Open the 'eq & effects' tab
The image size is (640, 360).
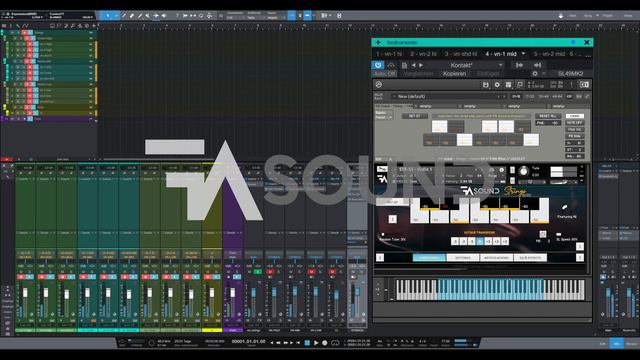click(530, 258)
